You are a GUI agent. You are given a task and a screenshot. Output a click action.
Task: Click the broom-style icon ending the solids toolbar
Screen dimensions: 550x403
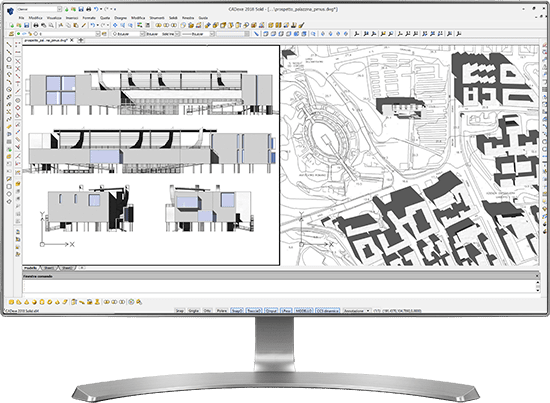302,25
